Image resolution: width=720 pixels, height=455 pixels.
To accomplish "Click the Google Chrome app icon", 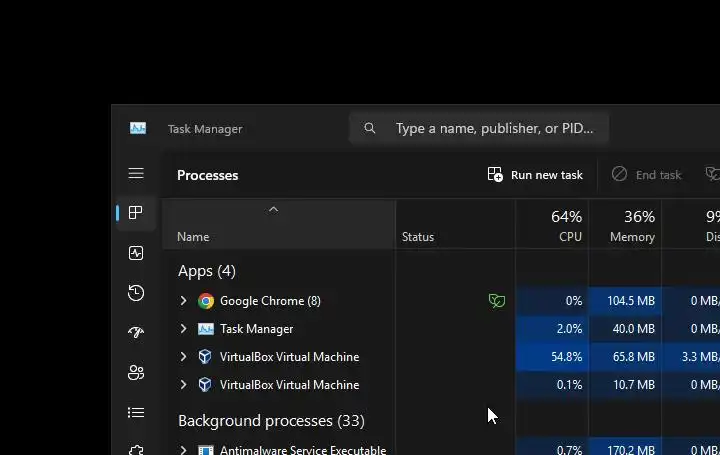I will coord(206,301).
